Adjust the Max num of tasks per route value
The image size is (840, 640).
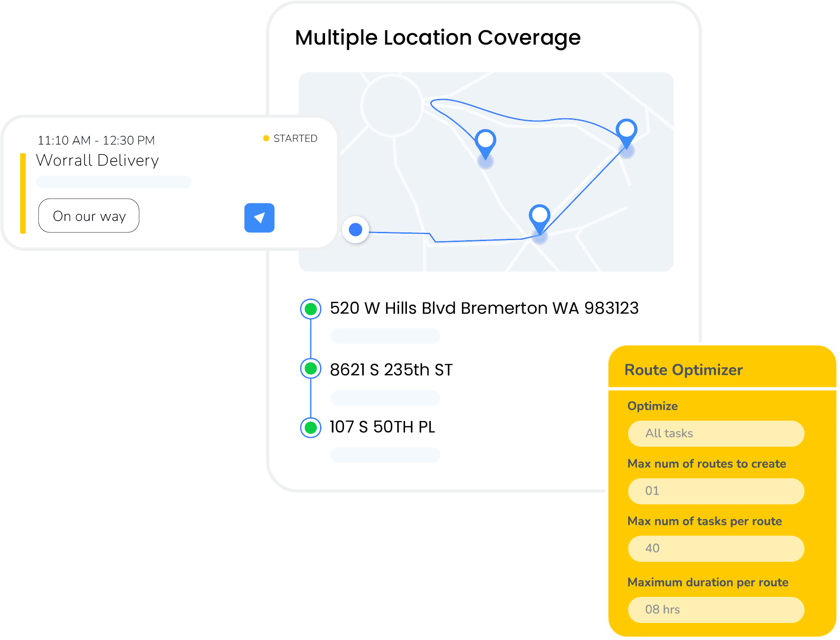coord(715,548)
